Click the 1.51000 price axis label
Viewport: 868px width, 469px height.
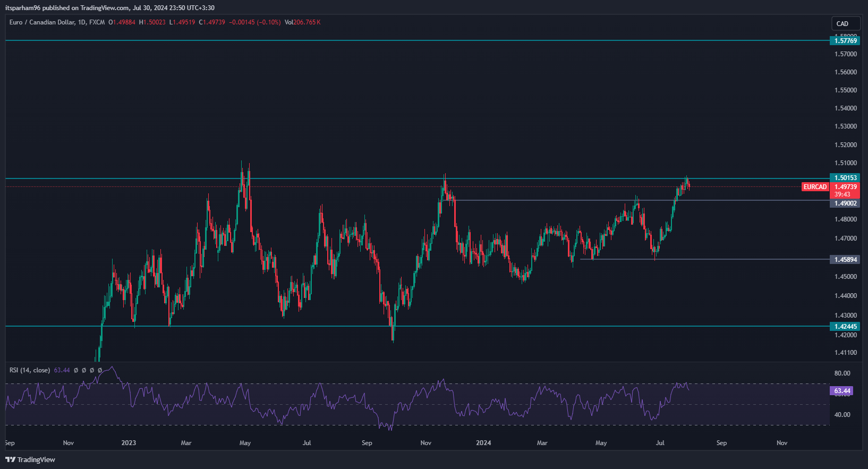click(x=846, y=163)
